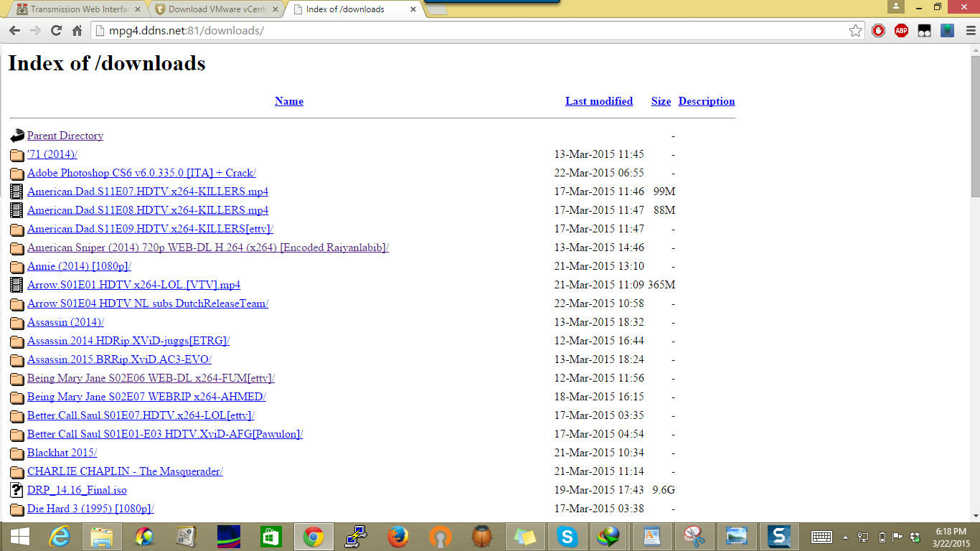Click the folder icon beside Blackhat 2015

(x=17, y=453)
